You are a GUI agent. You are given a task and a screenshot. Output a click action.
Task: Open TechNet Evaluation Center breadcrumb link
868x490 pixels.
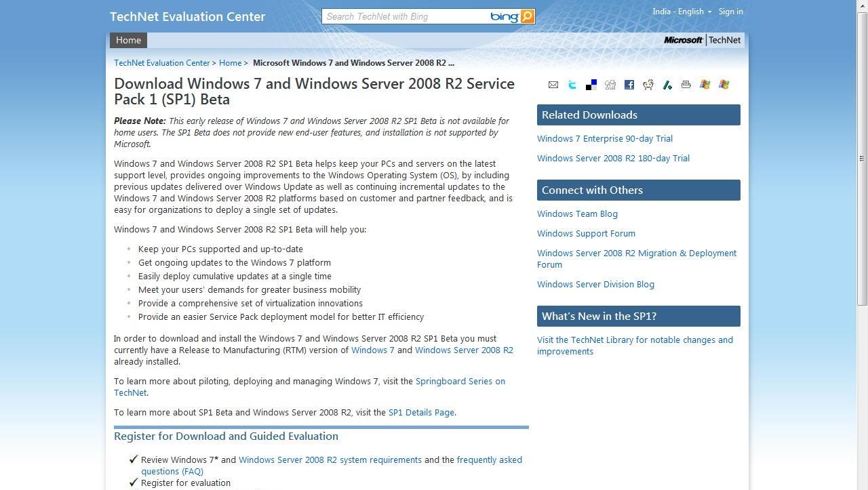point(162,62)
